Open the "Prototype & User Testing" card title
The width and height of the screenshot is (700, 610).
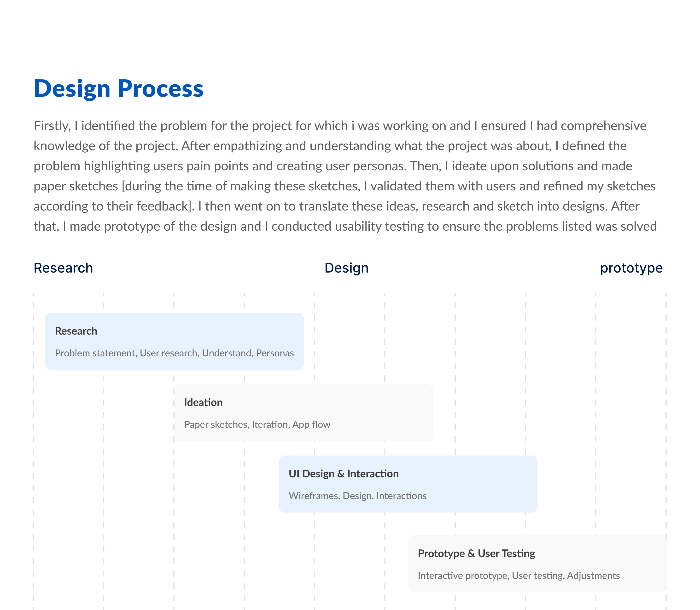[x=476, y=553]
